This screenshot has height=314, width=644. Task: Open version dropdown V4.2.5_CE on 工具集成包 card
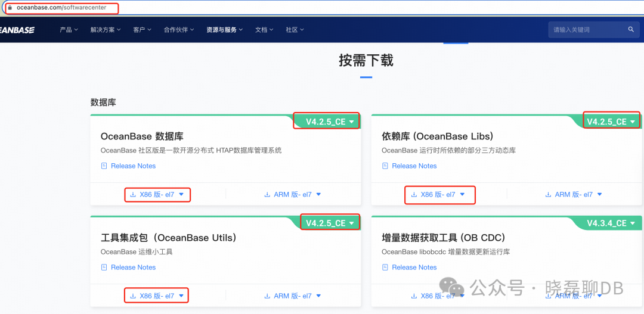click(x=330, y=223)
